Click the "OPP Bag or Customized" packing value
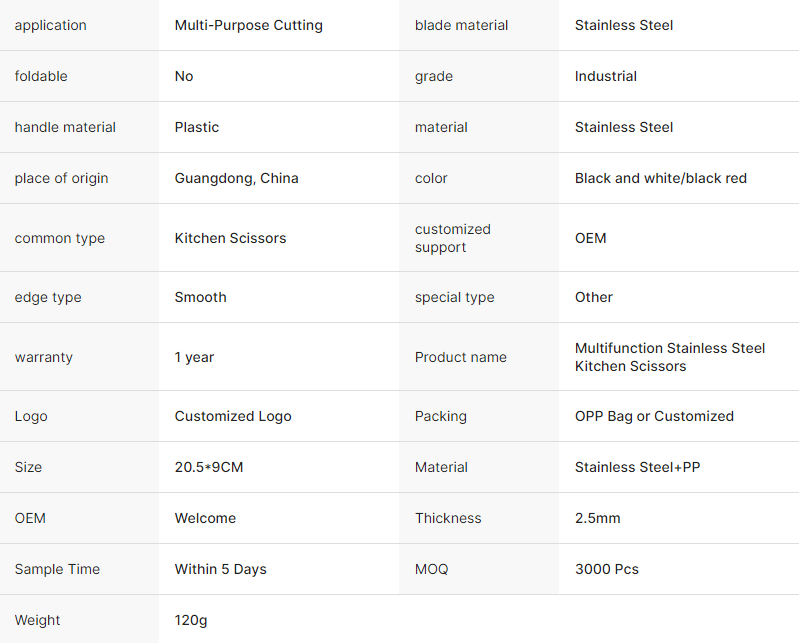The width and height of the screenshot is (799, 643). coord(654,416)
